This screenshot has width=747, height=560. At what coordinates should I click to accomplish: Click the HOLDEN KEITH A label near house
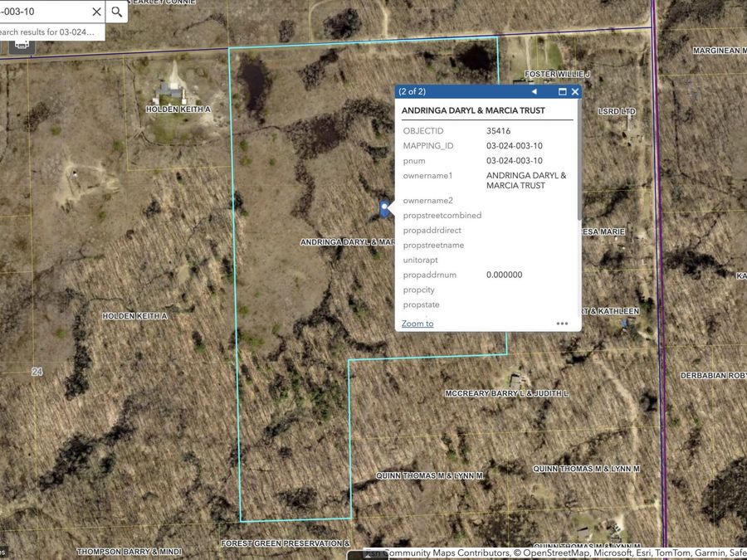(178, 109)
